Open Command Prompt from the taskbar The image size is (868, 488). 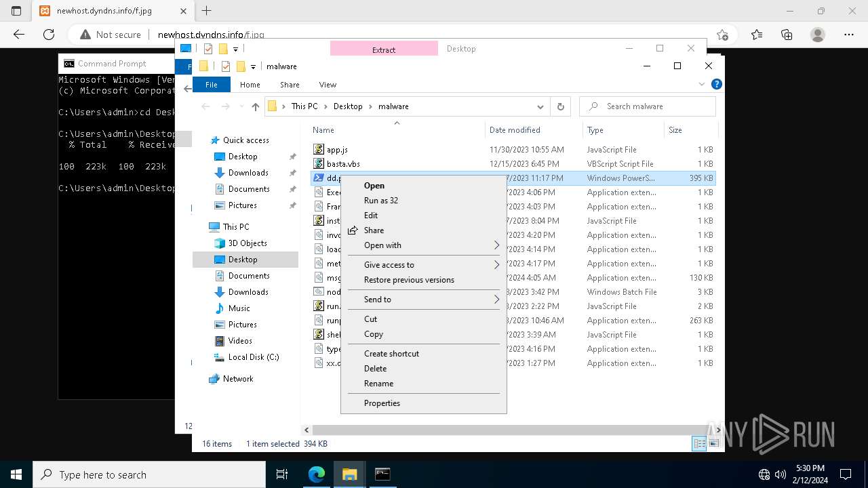[x=382, y=474]
